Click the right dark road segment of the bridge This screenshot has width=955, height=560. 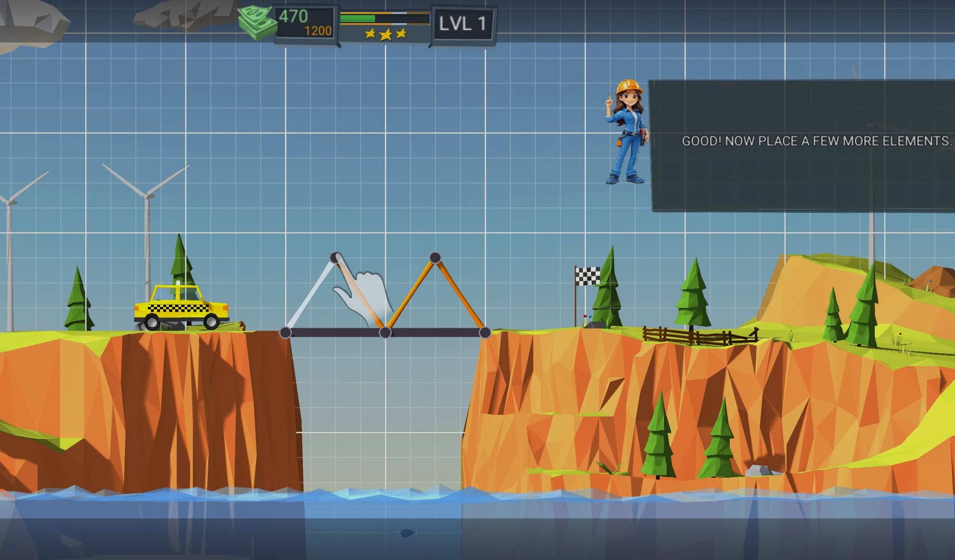pos(435,332)
